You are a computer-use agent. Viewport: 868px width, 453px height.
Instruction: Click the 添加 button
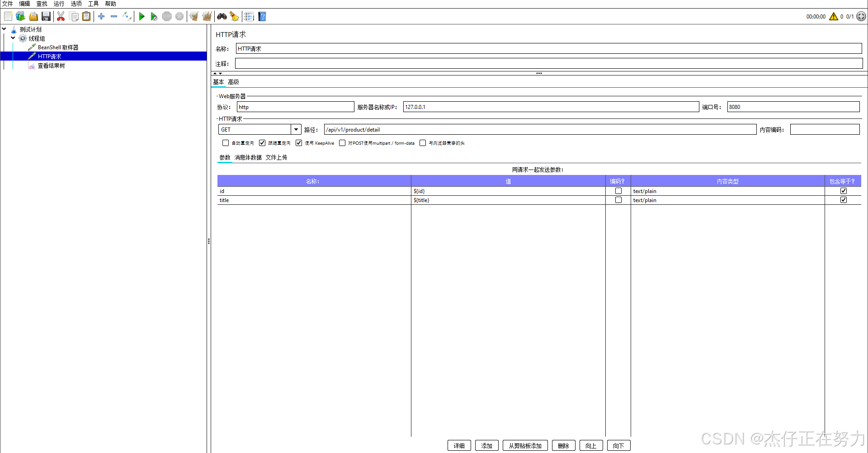[x=487, y=445]
